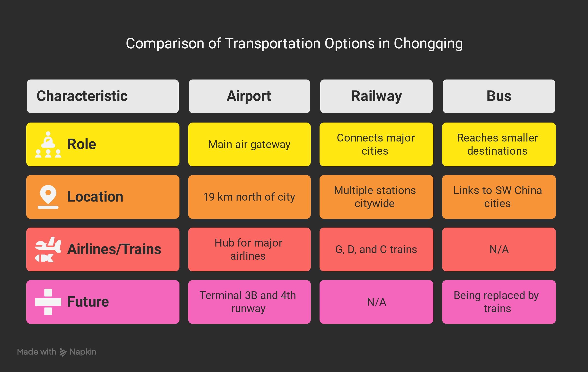Click the Location map pin icon
Screen dimensions: 588x372
tap(48, 197)
